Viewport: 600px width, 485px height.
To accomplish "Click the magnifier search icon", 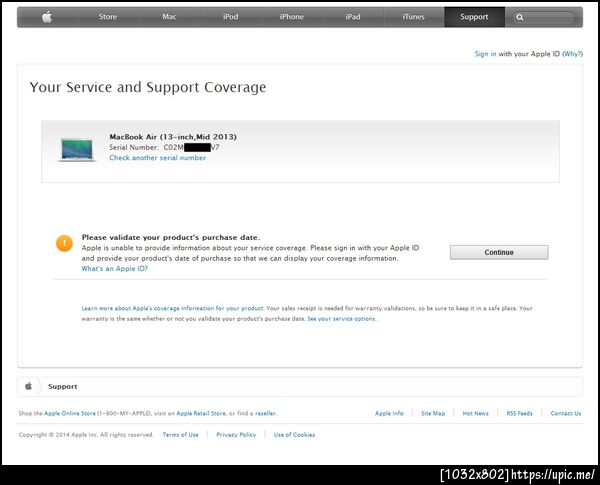I will (520, 17).
